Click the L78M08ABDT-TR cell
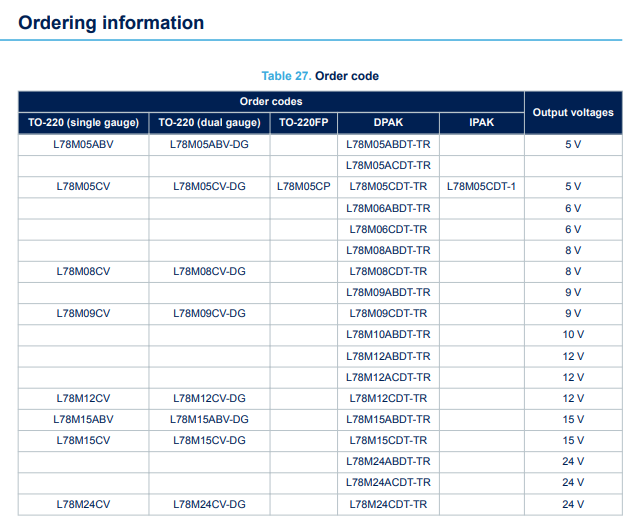Screen dimensions: 630x525 pos(388,251)
